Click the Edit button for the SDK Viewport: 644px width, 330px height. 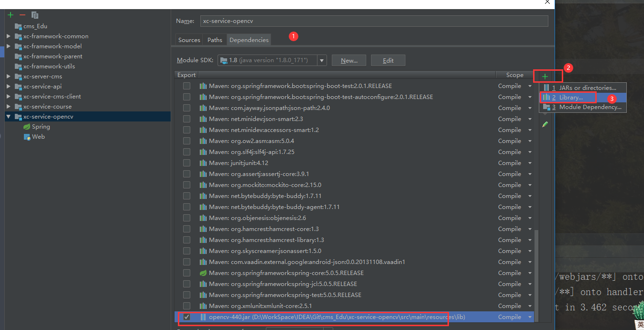click(x=388, y=60)
